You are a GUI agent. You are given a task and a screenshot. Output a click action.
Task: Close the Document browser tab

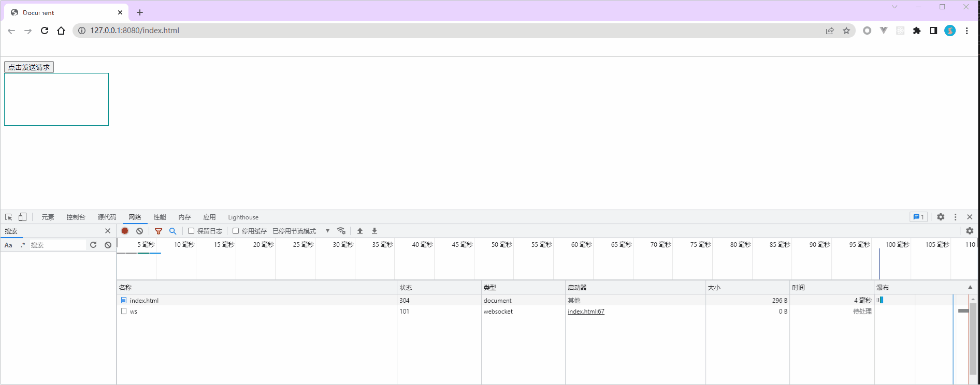point(120,12)
